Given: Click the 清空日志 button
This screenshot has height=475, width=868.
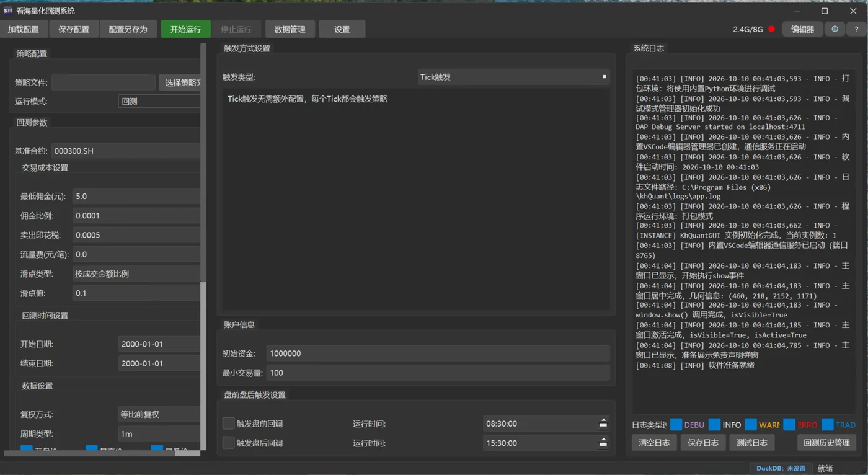Looking at the screenshot, I should click(x=654, y=442).
